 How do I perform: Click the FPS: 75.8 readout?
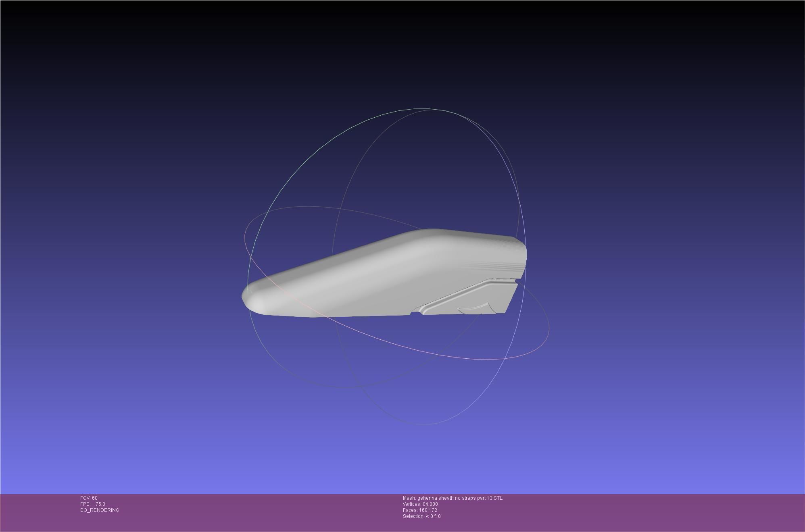click(x=93, y=504)
